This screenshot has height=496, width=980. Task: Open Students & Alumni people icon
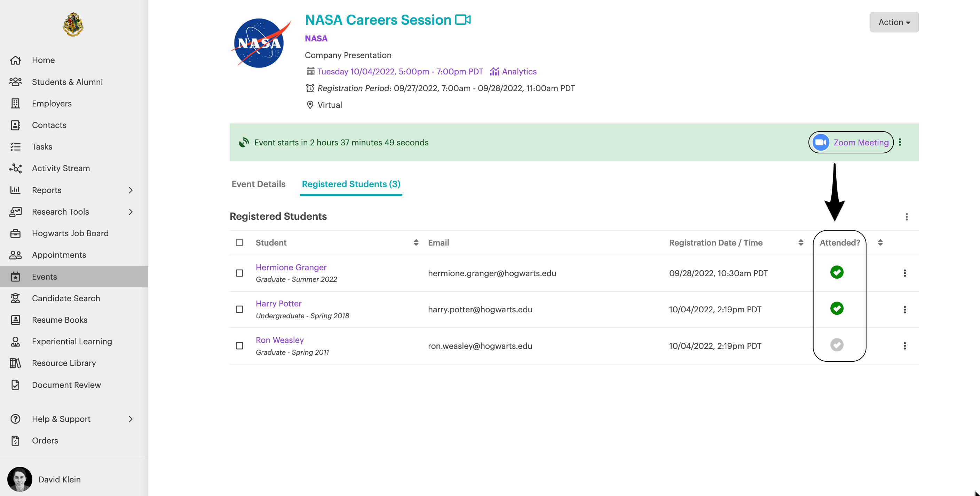[15, 82]
